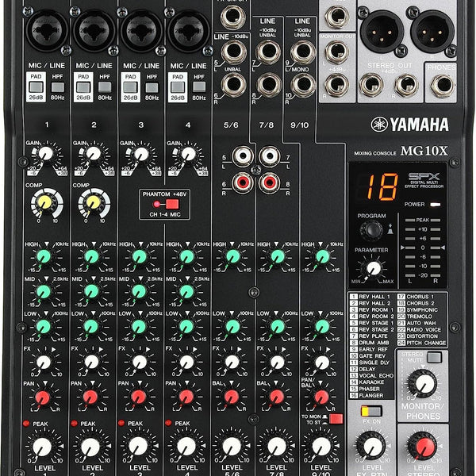
Task: Toggle the channel 1 PAD 26dB switch
Action: click(36, 87)
